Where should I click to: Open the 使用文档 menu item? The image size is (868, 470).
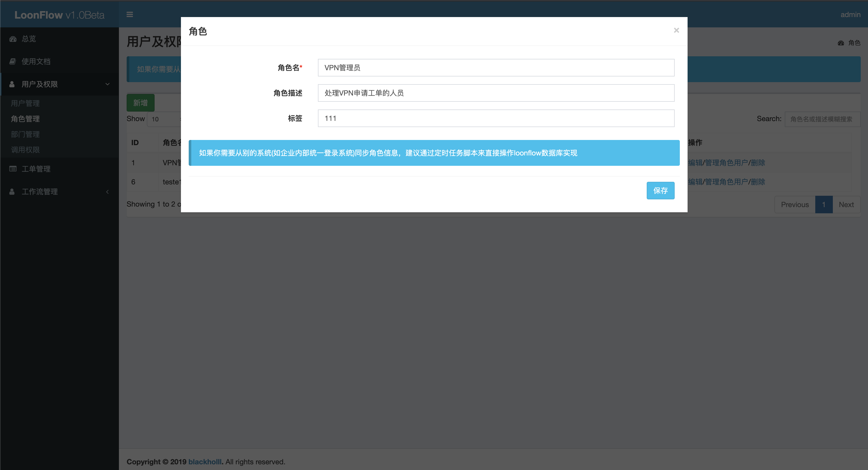59,62
